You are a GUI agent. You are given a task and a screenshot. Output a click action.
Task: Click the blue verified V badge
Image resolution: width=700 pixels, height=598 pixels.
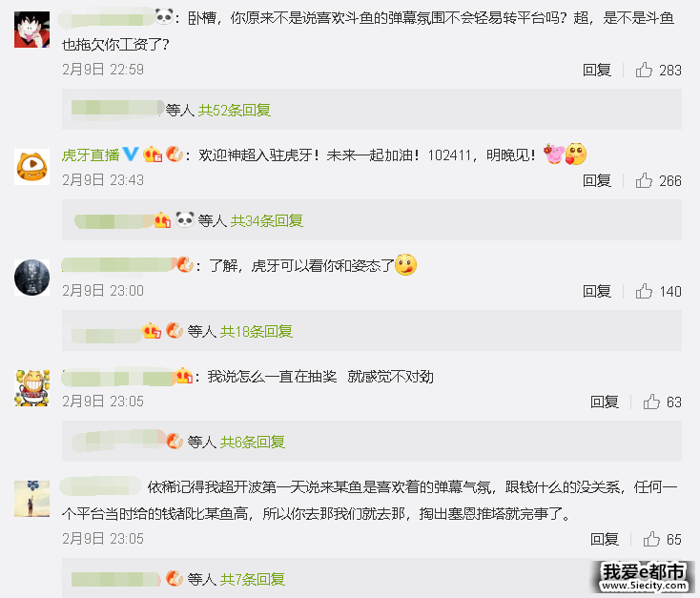(x=131, y=155)
